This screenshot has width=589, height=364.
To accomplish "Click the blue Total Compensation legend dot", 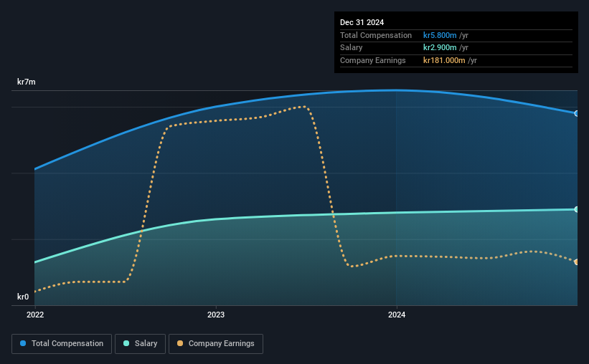I will [x=23, y=343].
